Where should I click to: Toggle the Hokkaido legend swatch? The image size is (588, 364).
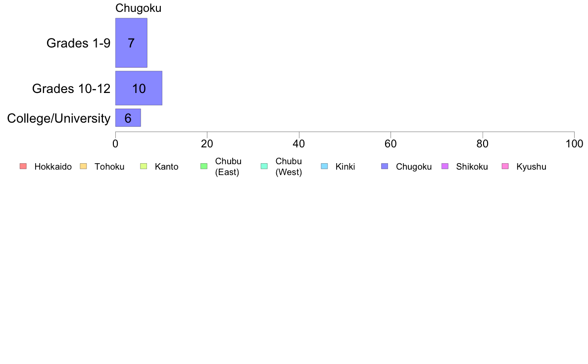tap(23, 167)
